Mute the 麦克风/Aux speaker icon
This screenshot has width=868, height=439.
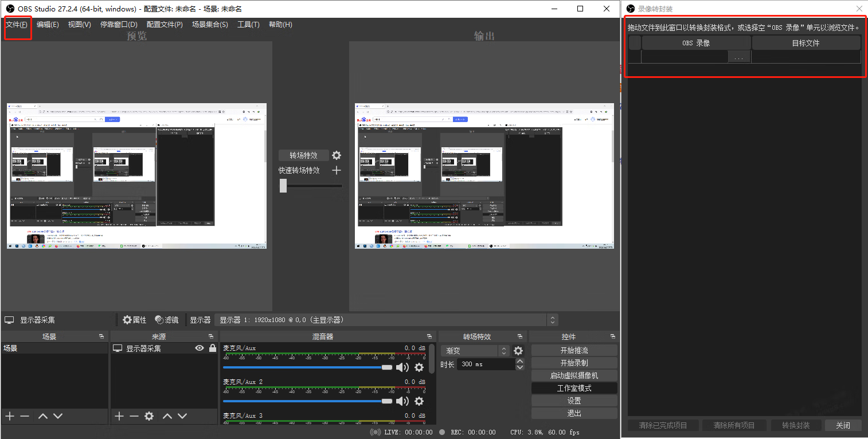pyautogui.click(x=402, y=367)
